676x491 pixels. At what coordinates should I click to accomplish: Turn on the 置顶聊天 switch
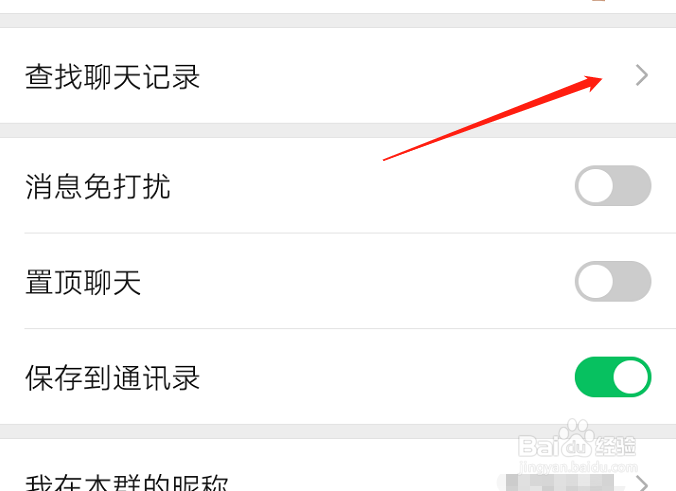[613, 281]
